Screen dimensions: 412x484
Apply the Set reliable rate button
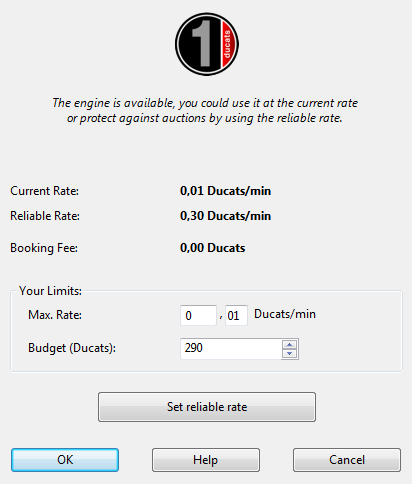[x=207, y=407]
